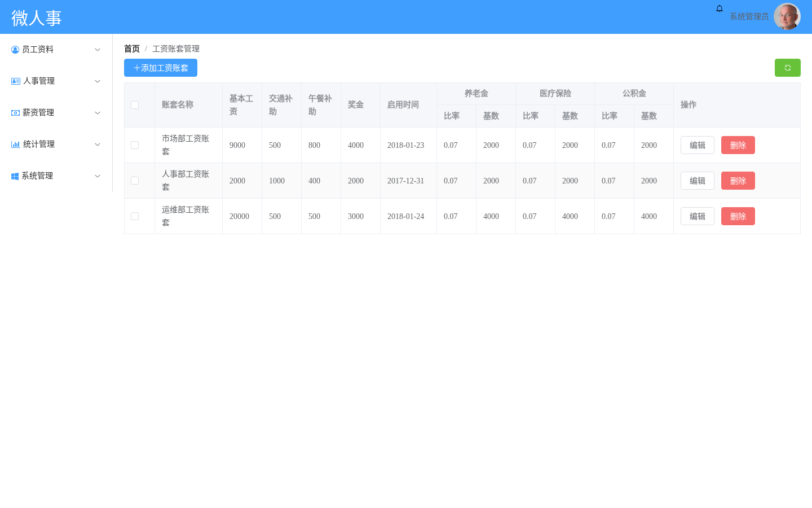Expand the 系统管理 menu chevron
Screen dimensions: 812x508
pos(98,176)
